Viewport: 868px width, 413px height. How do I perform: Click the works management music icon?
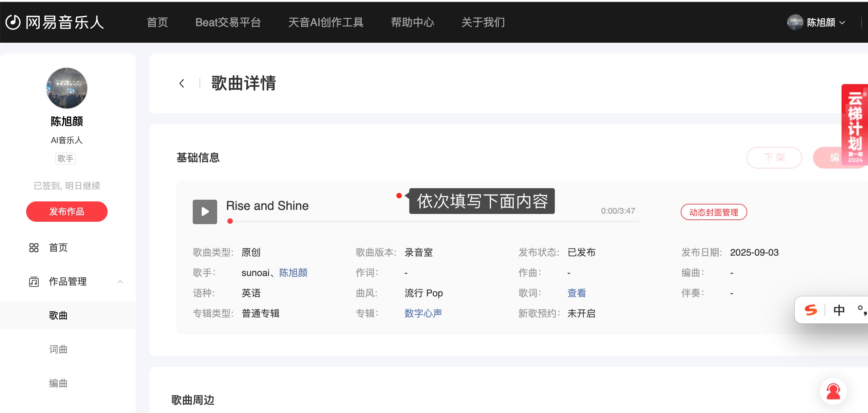(34, 282)
